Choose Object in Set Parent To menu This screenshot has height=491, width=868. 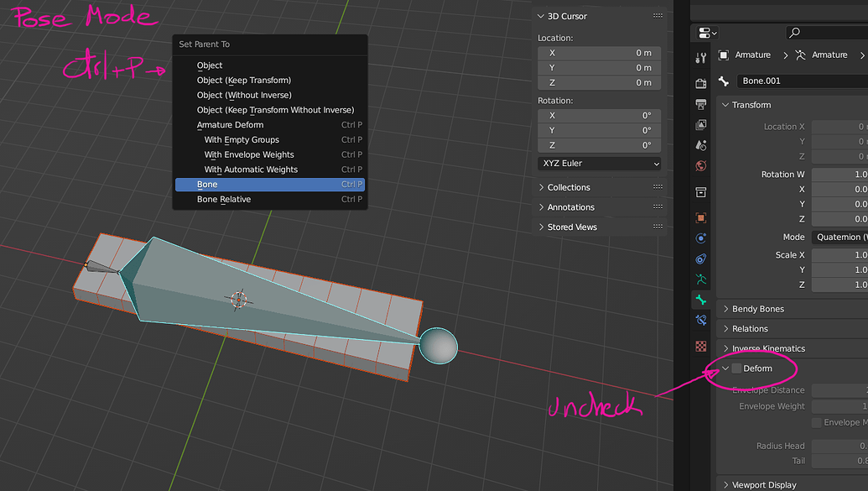click(x=270, y=65)
